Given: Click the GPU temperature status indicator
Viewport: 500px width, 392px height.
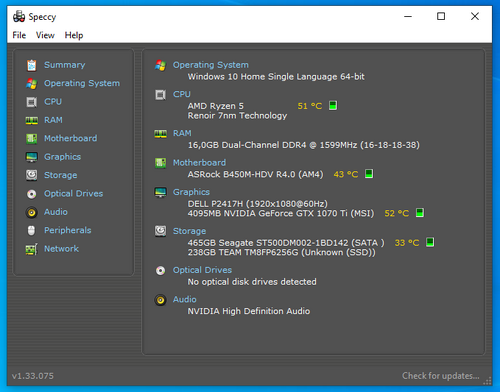Looking at the screenshot, I should coord(420,213).
